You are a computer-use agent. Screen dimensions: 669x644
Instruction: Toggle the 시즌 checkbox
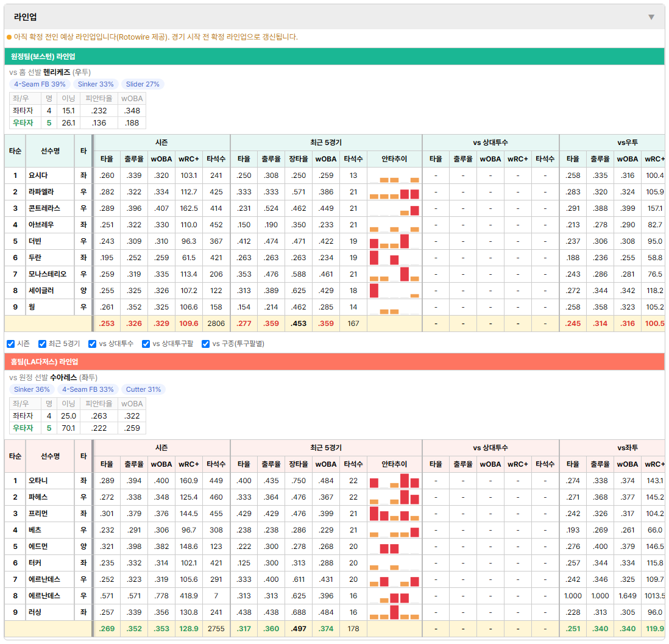(x=11, y=344)
